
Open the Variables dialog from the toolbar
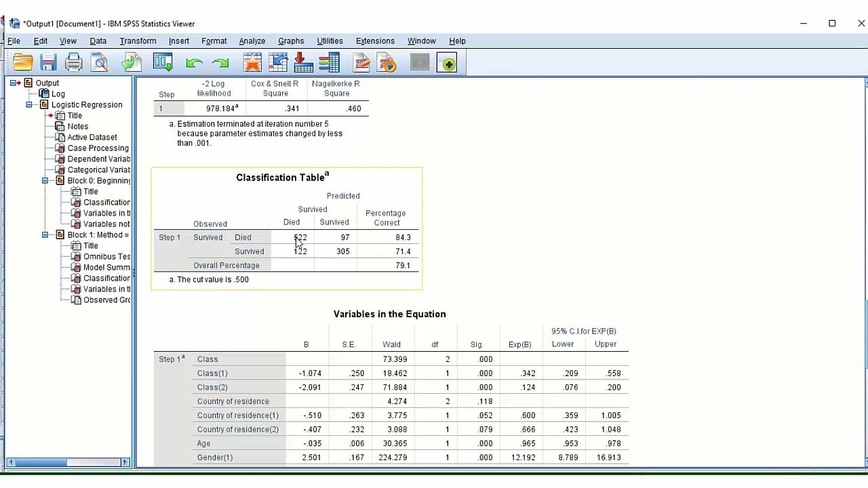point(329,63)
